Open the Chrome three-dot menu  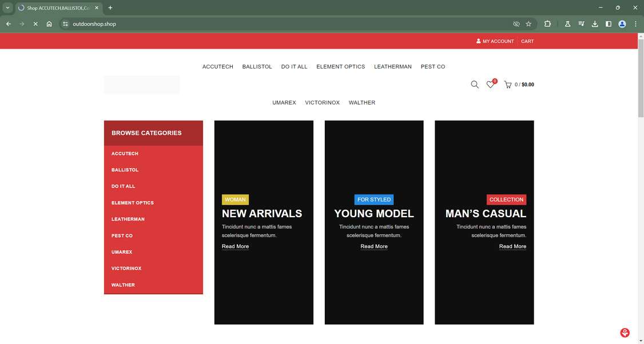[636, 24]
